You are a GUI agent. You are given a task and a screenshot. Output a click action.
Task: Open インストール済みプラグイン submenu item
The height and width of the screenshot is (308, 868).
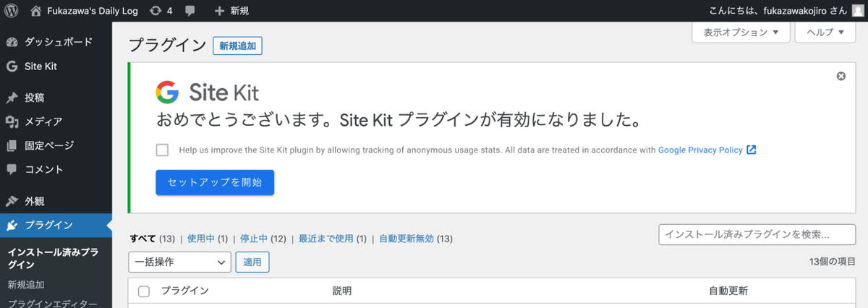tap(53, 258)
